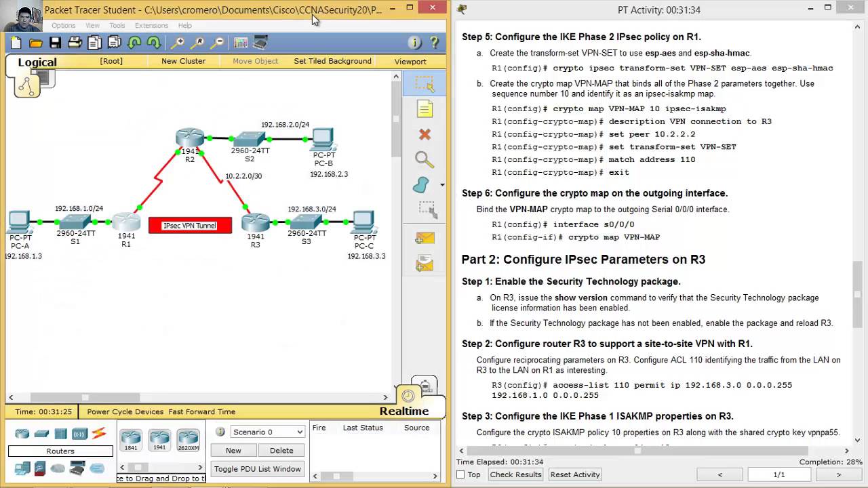This screenshot has width=868, height=488.
Task: Select the End Devices category icon
Action: click(x=22, y=468)
